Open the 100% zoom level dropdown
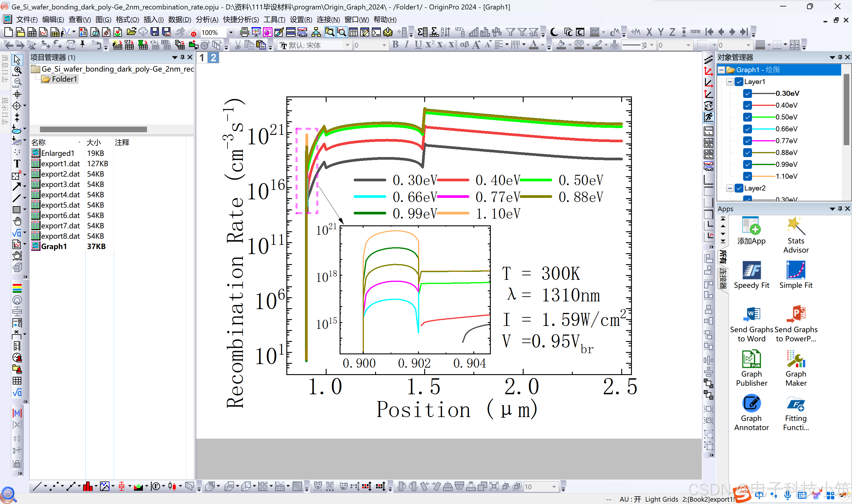Viewport: 852px width, 504px height. coord(231,33)
